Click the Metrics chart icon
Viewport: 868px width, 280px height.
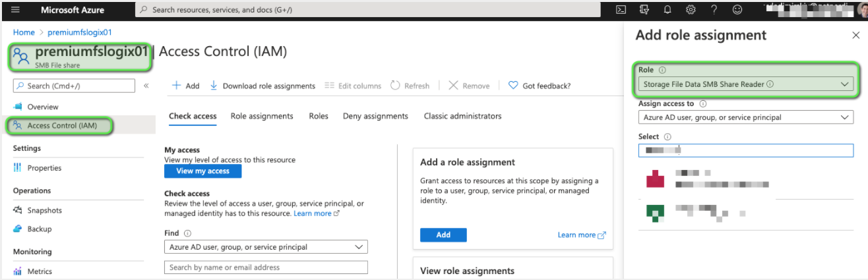point(18,271)
